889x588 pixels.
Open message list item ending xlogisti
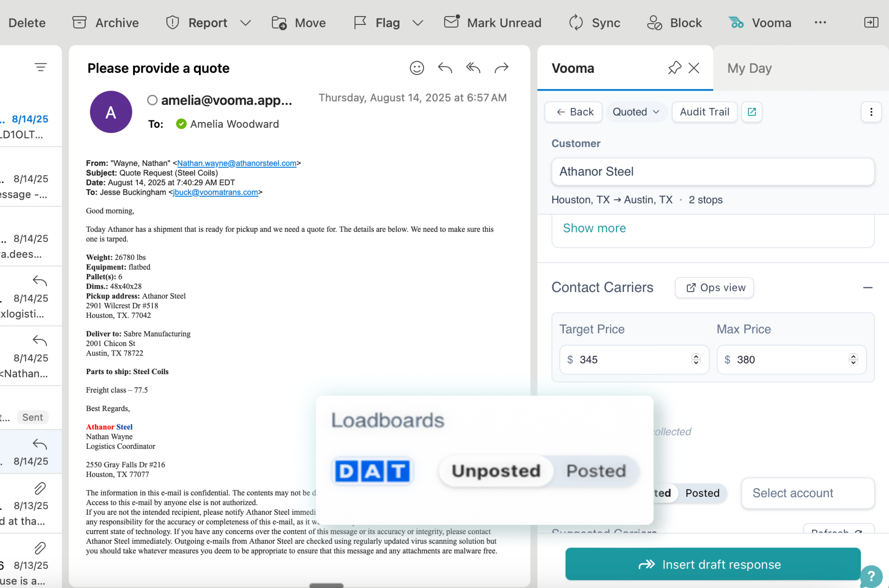point(31,296)
